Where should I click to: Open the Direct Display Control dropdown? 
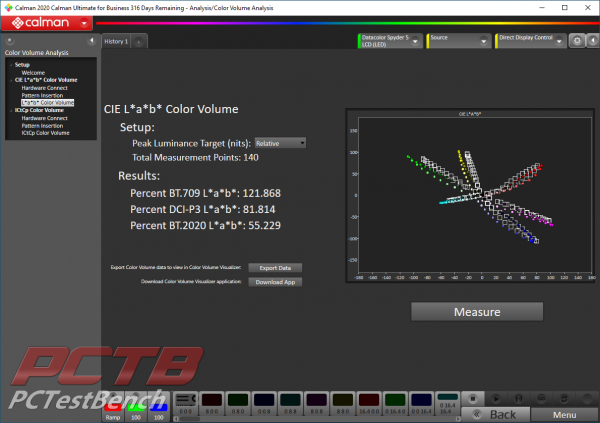point(559,41)
